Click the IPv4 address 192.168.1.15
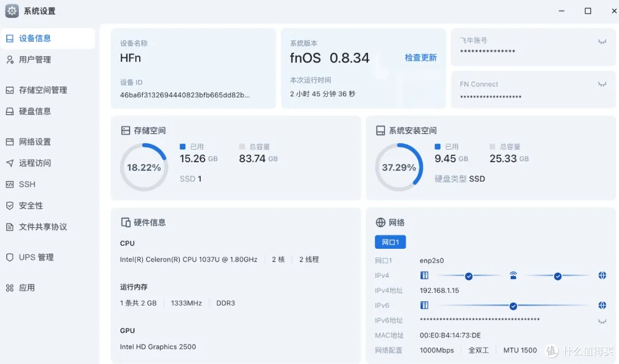This screenshot has width=619, height=364. 439,291
